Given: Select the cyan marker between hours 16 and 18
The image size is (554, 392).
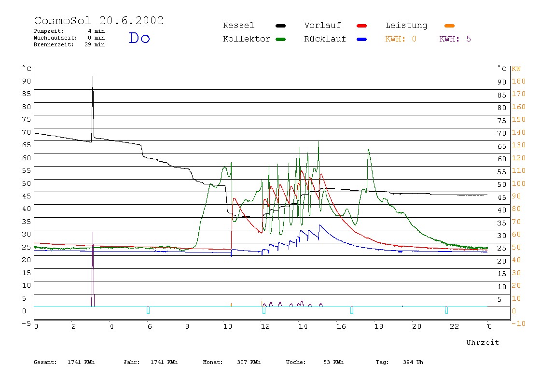Looking at the screenshot, I should pyautogui.click(x=351, y=310).
